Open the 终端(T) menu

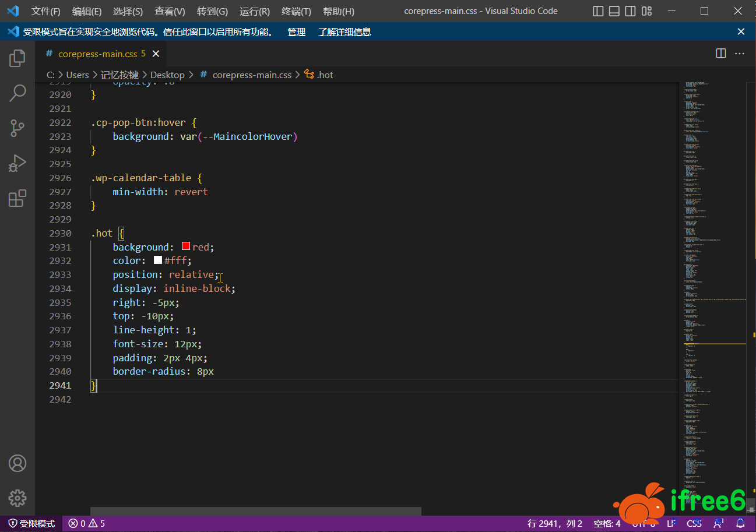[296, 11]
